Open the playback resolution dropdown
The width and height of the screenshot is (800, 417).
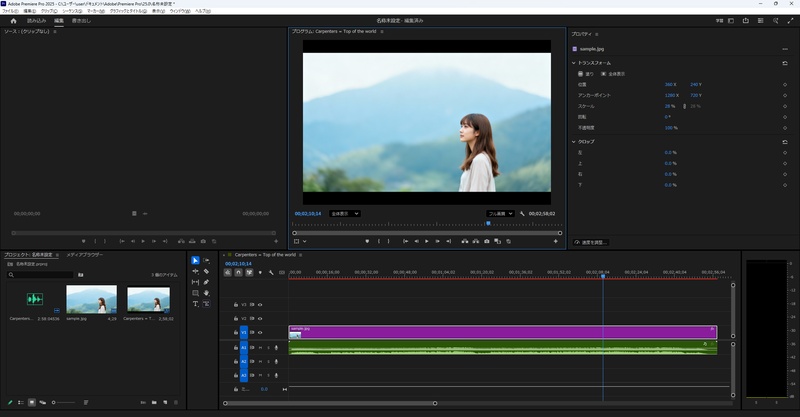(500, 213)
